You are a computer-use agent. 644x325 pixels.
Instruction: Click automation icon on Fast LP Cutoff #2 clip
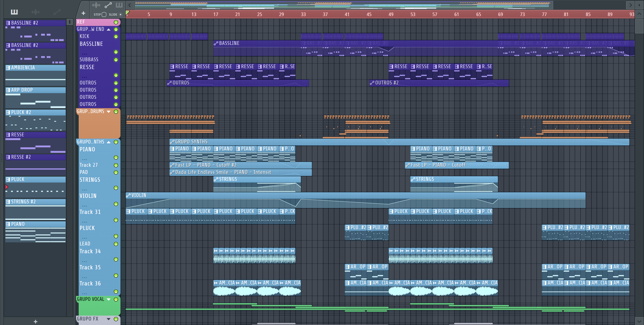coord(172,165)
